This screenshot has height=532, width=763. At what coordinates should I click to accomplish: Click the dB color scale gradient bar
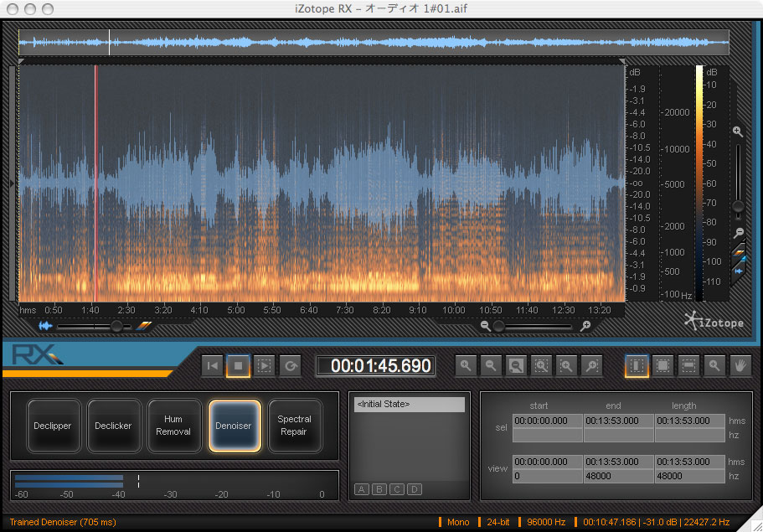pyautogui.click(x=699, y=183)
